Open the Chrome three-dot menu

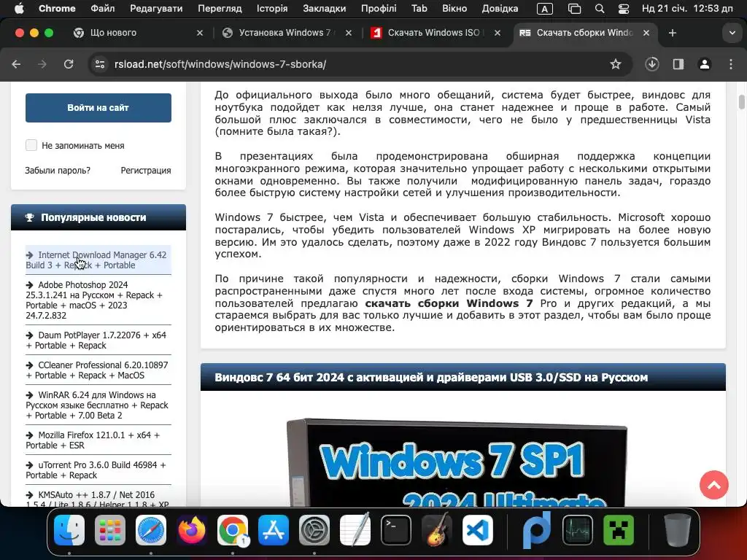click(731, 64)
